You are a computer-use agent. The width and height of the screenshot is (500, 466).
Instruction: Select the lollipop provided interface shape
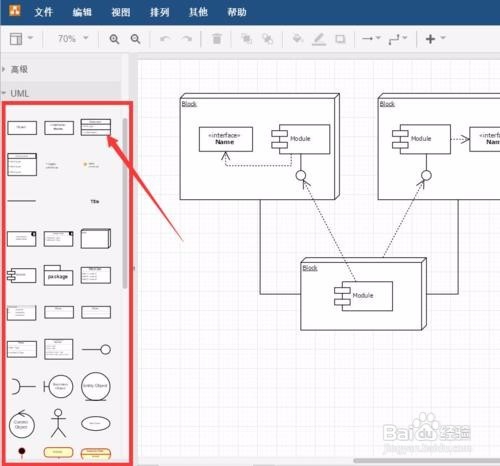[x=96, y=349]
